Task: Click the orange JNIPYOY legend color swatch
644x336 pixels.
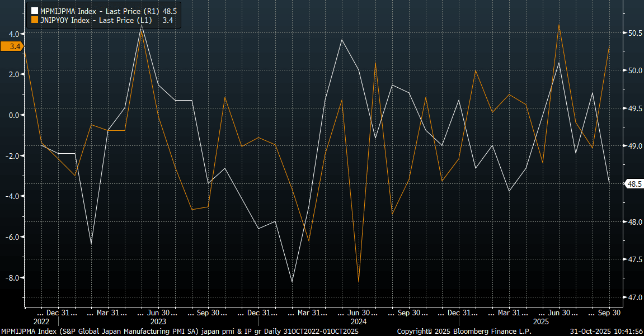Action: 35,20
